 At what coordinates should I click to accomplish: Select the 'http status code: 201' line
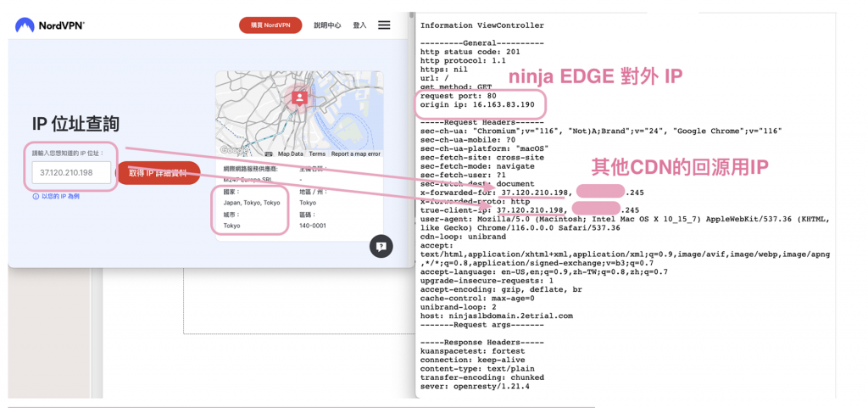(470, 52)
